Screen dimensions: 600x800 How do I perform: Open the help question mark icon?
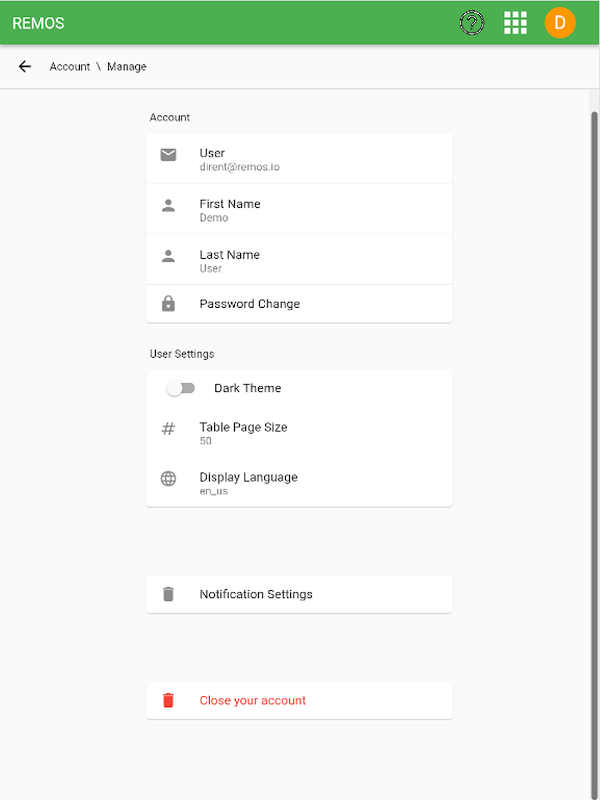tap(472, 23)
